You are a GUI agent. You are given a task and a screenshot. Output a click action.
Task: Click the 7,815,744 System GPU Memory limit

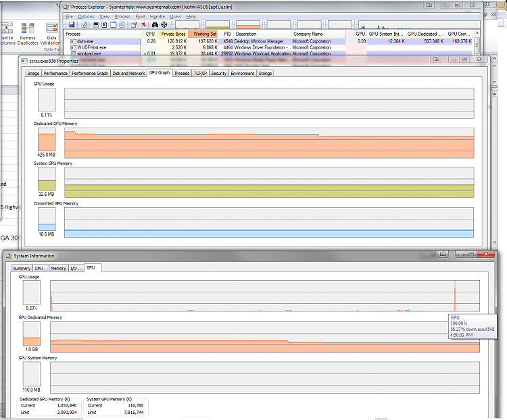[x=134, y=413]
